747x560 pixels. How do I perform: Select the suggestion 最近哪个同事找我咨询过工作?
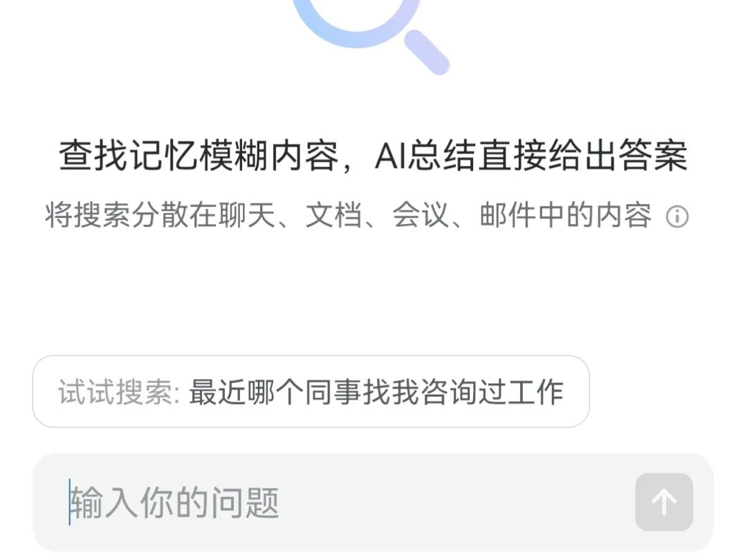[376, 393]
